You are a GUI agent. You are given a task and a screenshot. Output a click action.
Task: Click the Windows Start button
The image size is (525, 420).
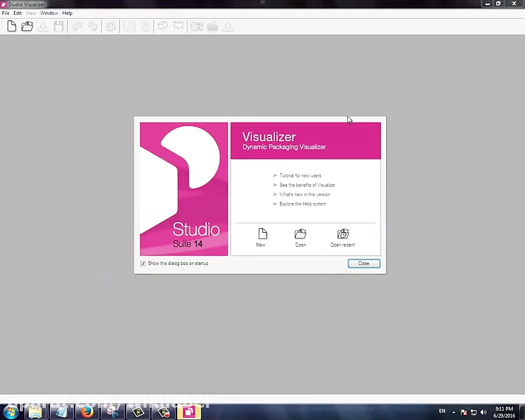point(10,412)
